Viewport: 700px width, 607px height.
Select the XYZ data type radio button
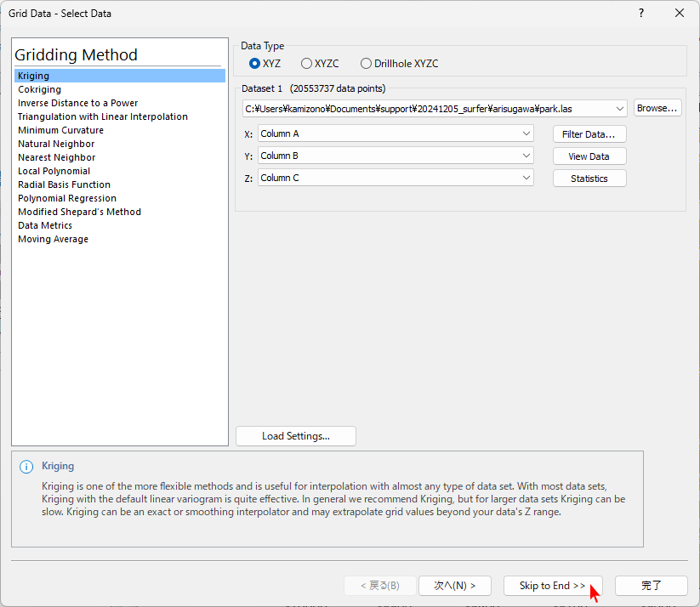[x=254, y=64]
